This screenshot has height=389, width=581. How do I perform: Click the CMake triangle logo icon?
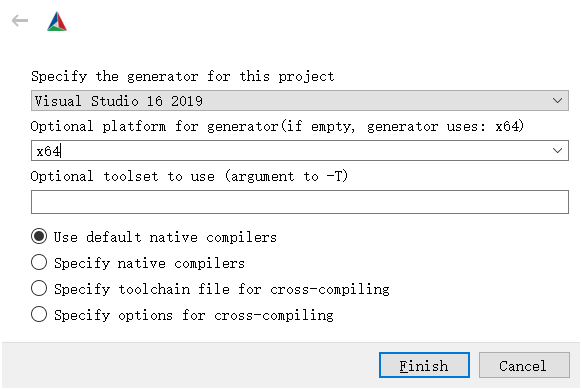coord(57,21)
